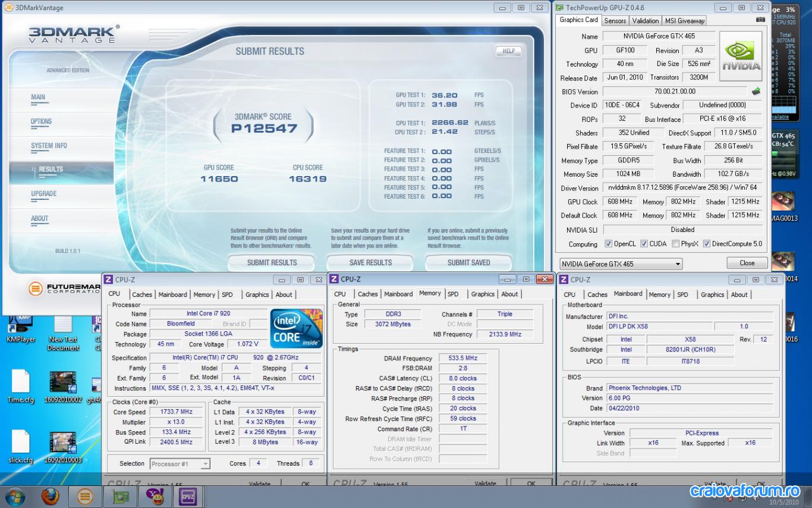Click SUBMIT RESULTS button in 3DMark
The width and height of the screenshot is (812, 508).
[x=272, y=262]
